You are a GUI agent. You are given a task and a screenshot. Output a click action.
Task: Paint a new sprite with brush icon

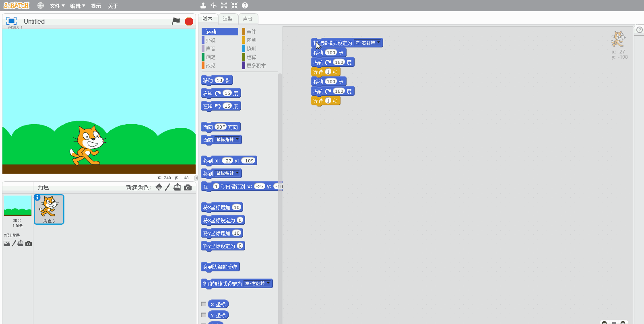(x=168, y=187)
